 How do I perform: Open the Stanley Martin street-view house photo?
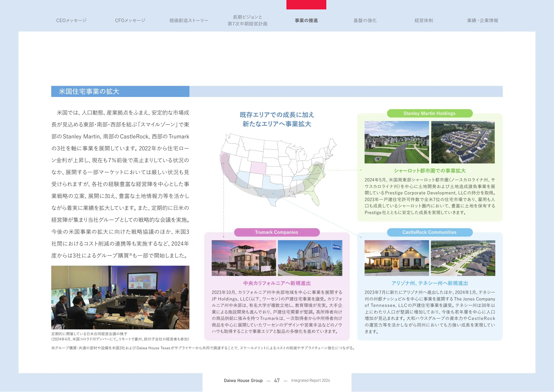tap(397, 142)
